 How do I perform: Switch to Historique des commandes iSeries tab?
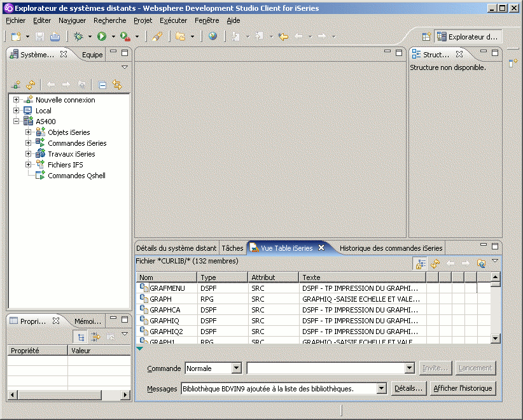[391, 248]
